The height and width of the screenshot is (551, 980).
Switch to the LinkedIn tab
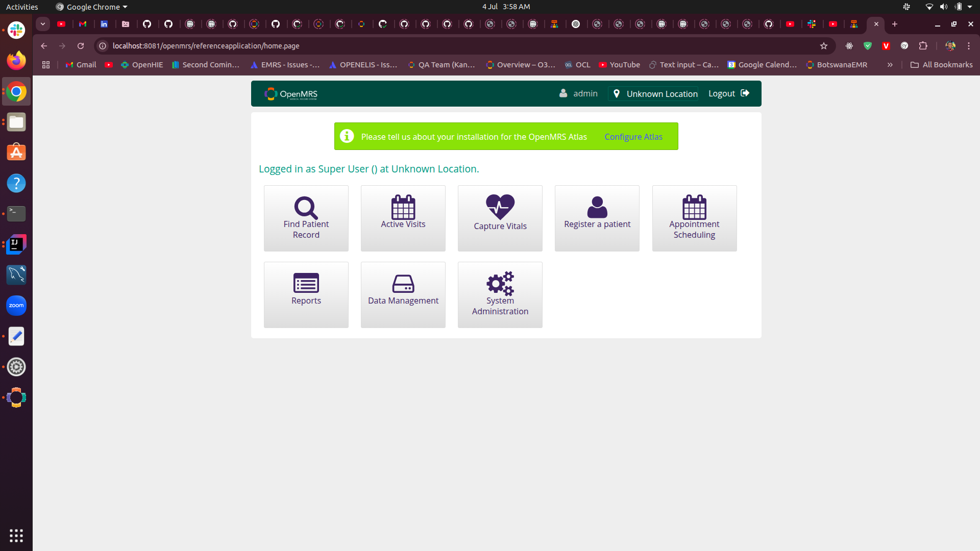[104, 24]
